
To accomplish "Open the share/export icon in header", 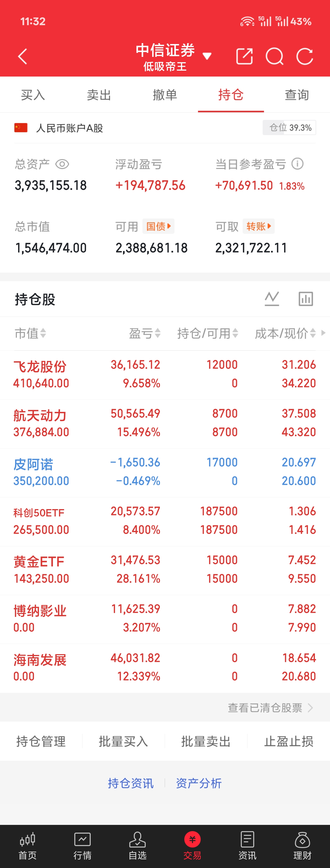I will pyautogui.click(x=245, y=56).
